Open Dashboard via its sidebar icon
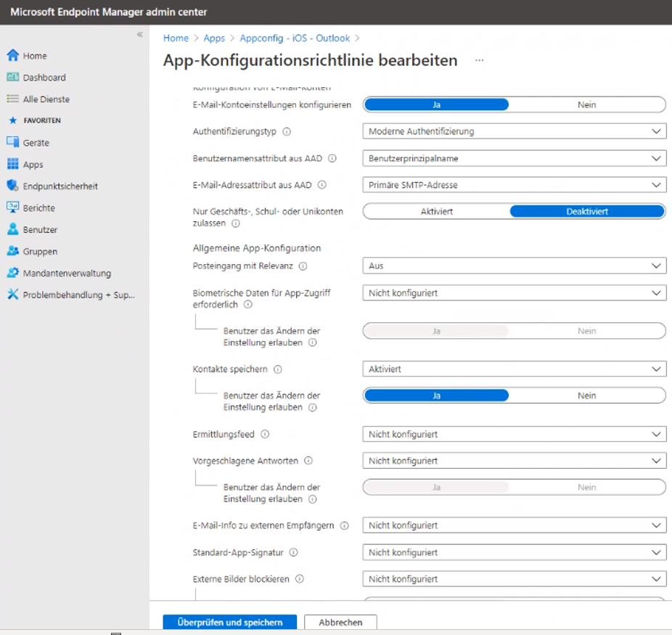The height and width of the screenshot is (635, 672). tap(12, 78)
